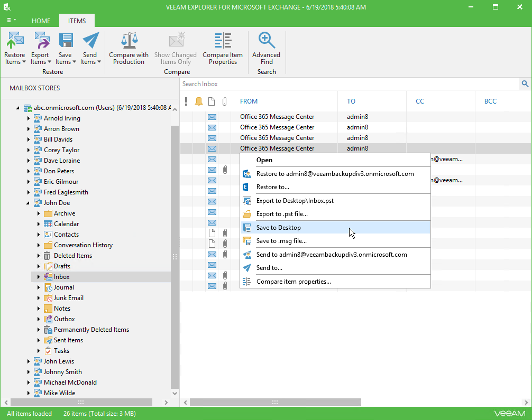Viewport: 532px width, 420px height.
Task: Click the Drafts folder icon
Action: coord(48,266)
